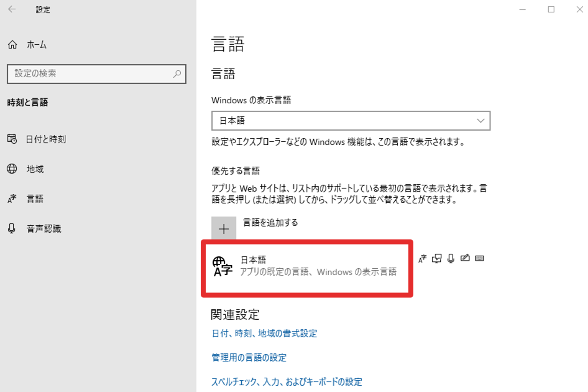
Task: Maximize the settings window
Action: click(551, 9)
